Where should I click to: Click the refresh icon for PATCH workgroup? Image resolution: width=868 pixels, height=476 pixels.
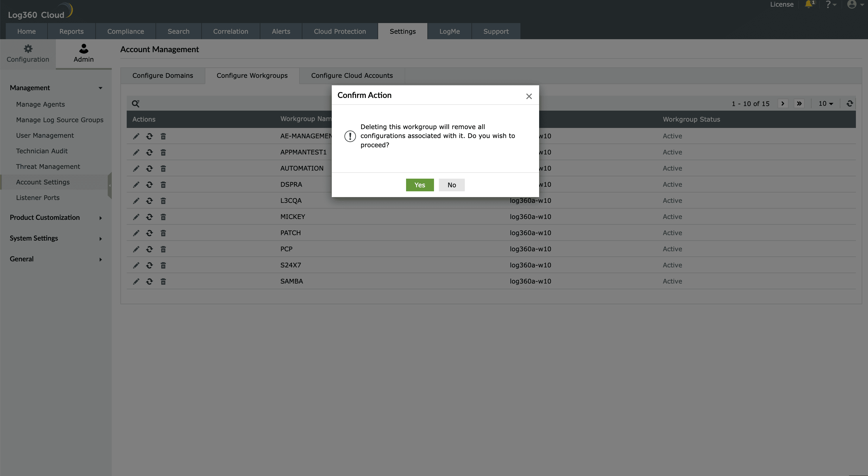click(x=149, y=233)
